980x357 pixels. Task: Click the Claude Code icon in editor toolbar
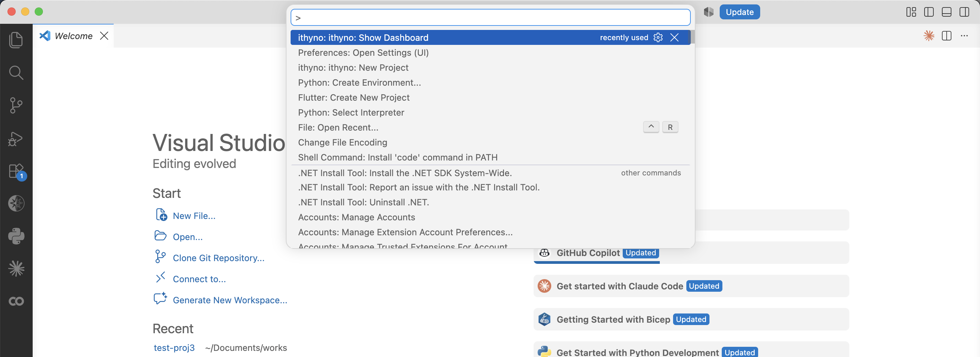(929, 36)
